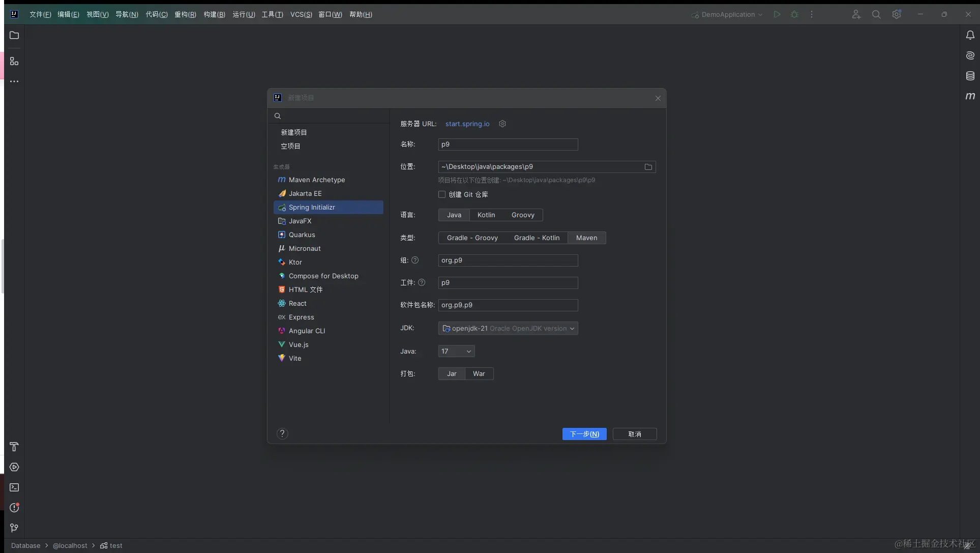Open the View menu
980x553 pixels.
[97, 14]
